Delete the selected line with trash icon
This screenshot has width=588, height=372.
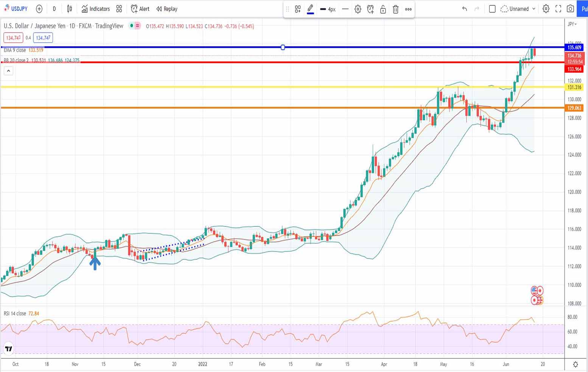click(395, 9)
